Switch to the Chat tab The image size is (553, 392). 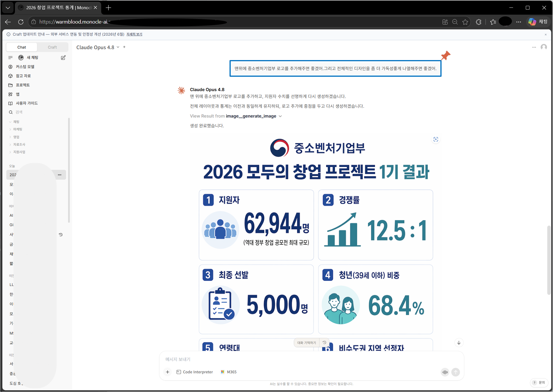pyautogui.click(x=22, y=47)
